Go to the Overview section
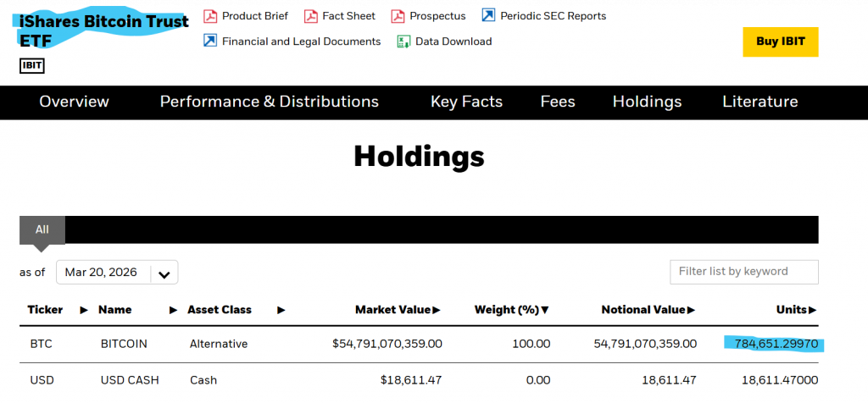Viewport: 868px width, 403px height. click(x=75, y=102)
